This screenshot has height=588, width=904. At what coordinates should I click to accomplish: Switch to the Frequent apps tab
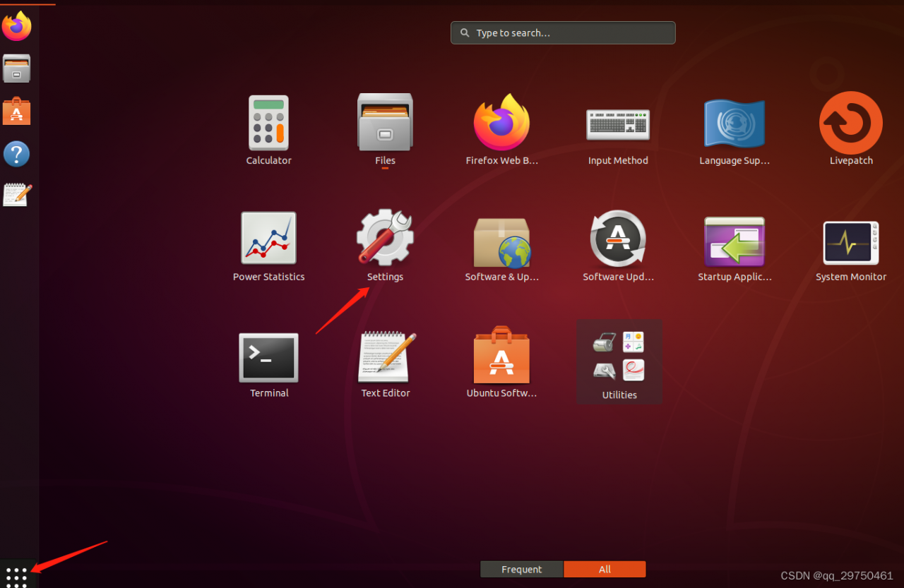(522, 570)
